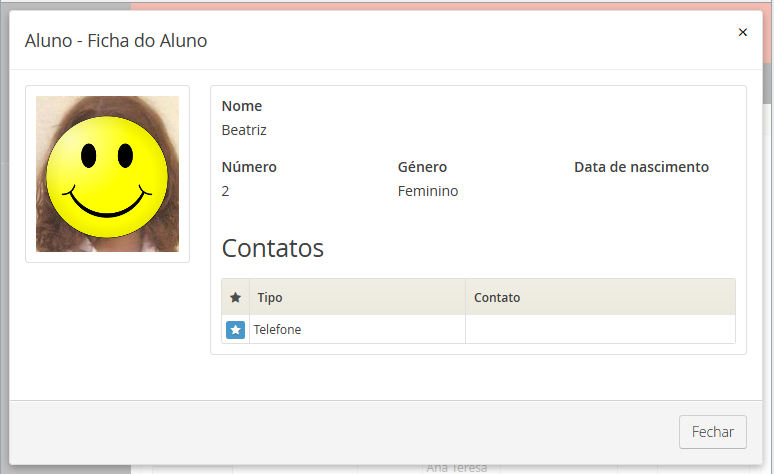The width and height of the screenshot is (774, 474).
Task: Click the student name Beatriz
Action: pos(244,130)
